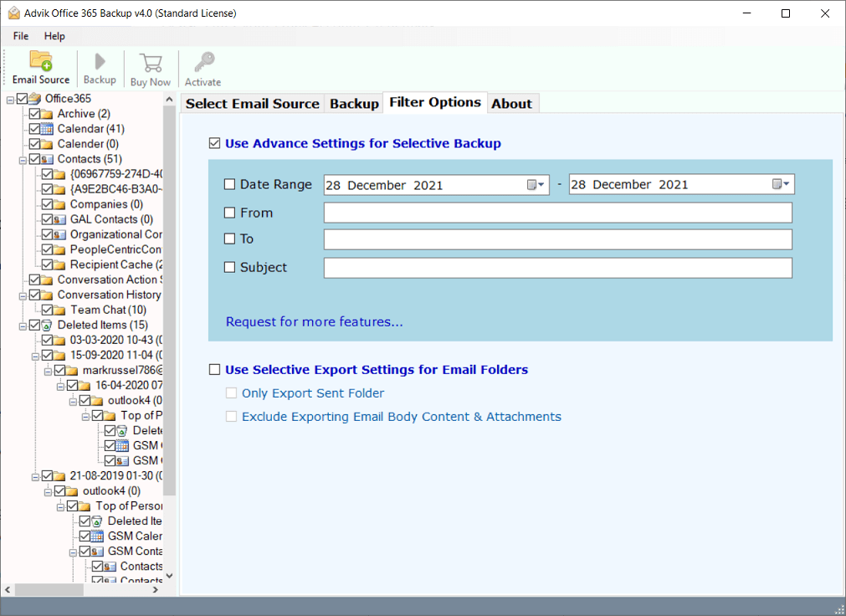The image size is (846, 616).
Task: Click the Companies (0) folder icon
Action: (59, 204)
